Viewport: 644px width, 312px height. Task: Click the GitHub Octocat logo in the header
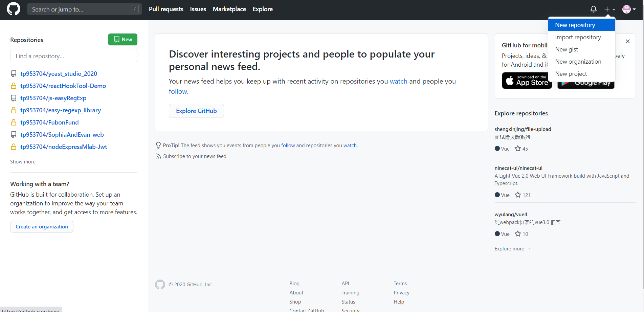tap(14, 9)
